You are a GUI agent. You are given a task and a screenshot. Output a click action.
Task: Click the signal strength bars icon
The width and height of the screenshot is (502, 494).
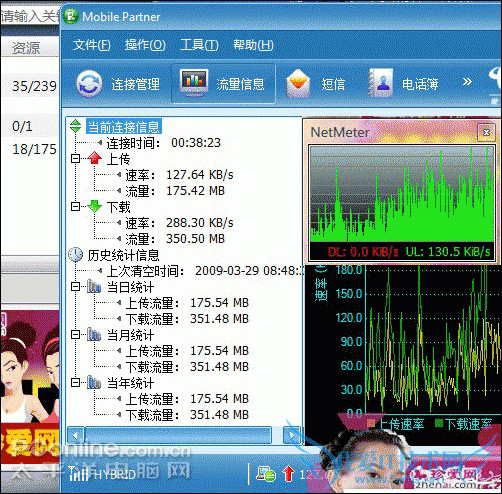(79, 474)
